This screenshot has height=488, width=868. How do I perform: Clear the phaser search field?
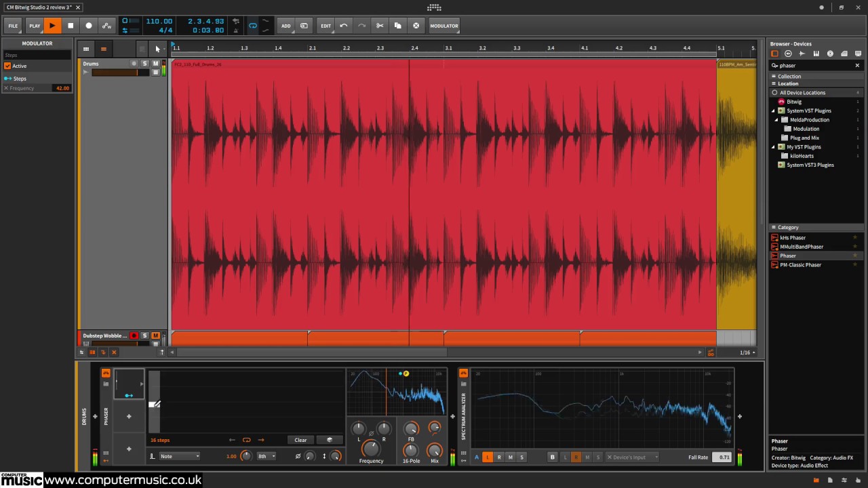[x=857, y=66]
